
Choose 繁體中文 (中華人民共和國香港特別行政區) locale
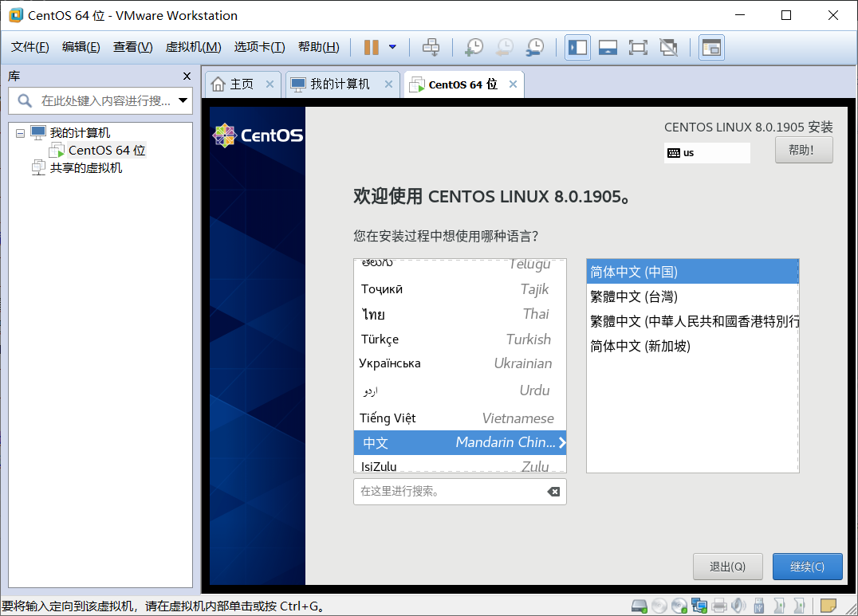(692, 321)
